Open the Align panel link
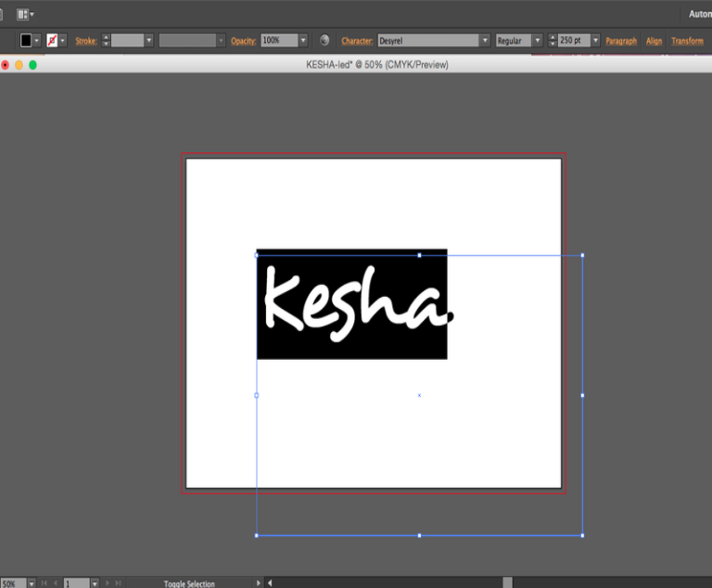This screenshot has width=712, height=588. [x=654, y=41]
